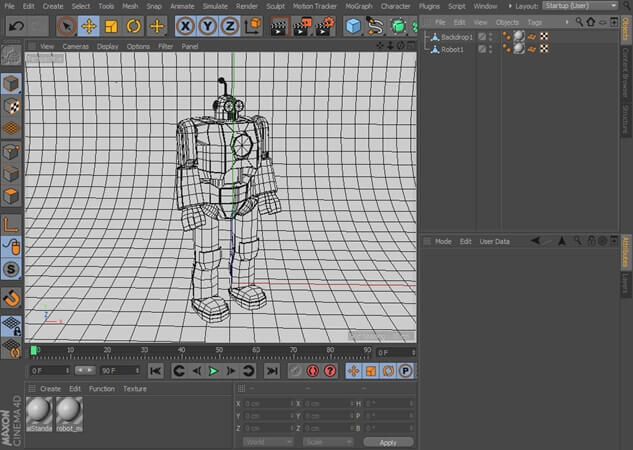
Task: Click Robot1 material sphere tag
Action: pyautogui.click(x=519, y=49)
